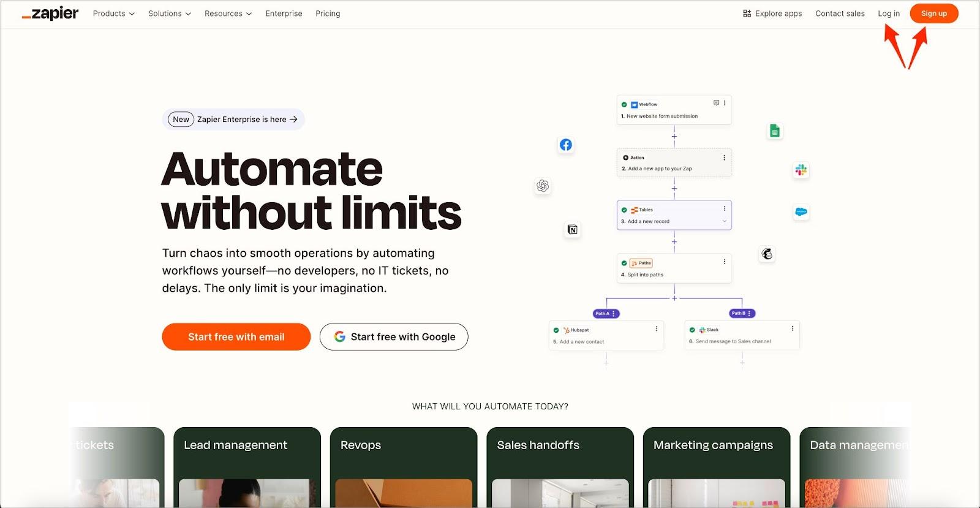Screen dimensions: 980x508
Task: Click the floating Facebook icon
Action: click(566, 145)
